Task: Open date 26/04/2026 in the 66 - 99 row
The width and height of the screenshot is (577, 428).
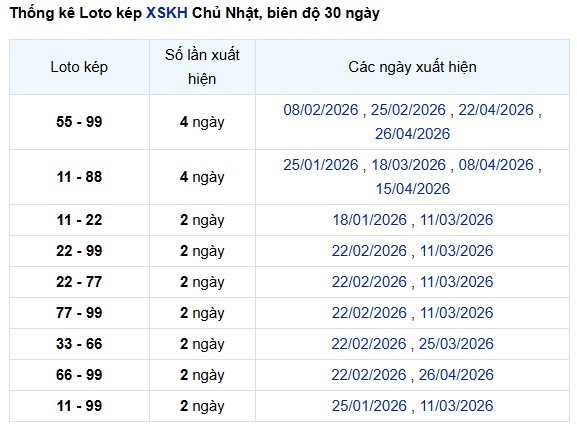Action: click(x=456, y=375)
